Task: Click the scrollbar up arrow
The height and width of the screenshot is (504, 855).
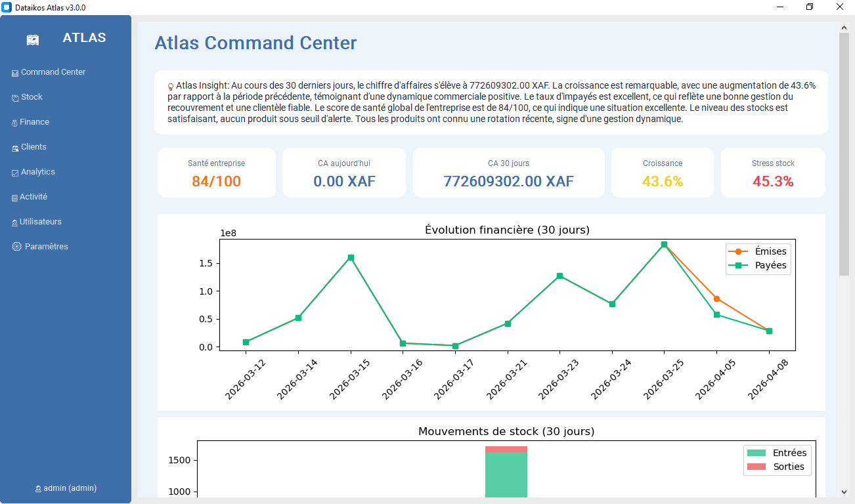Action: (x=844, y=27)
